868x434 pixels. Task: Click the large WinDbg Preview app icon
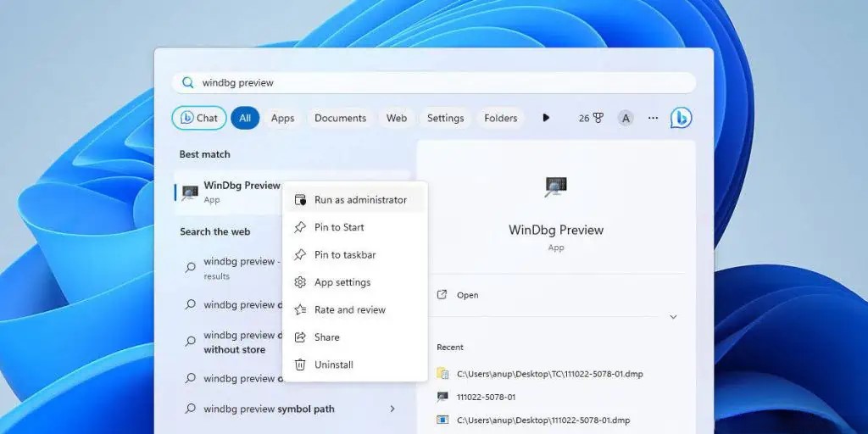pyautogui.click(x=556, y=187)
